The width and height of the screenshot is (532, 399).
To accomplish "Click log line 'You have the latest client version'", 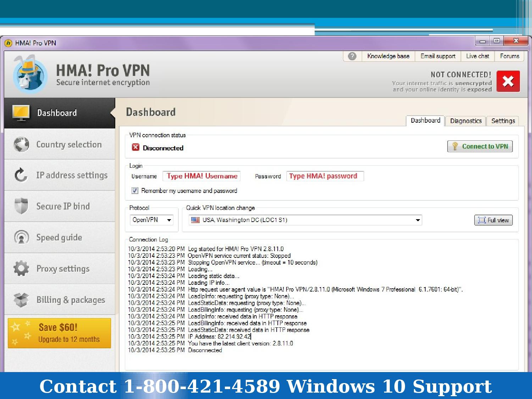I will tap(210, 343).
